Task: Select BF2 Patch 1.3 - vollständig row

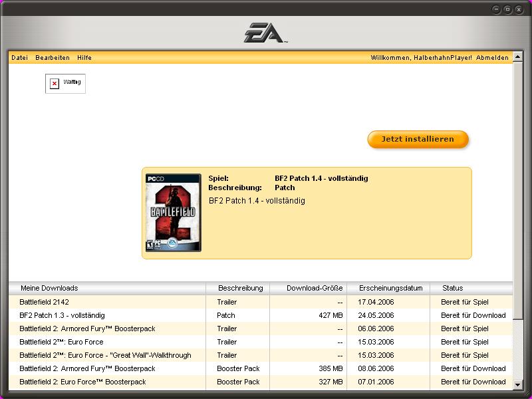Action: point(261,315)
